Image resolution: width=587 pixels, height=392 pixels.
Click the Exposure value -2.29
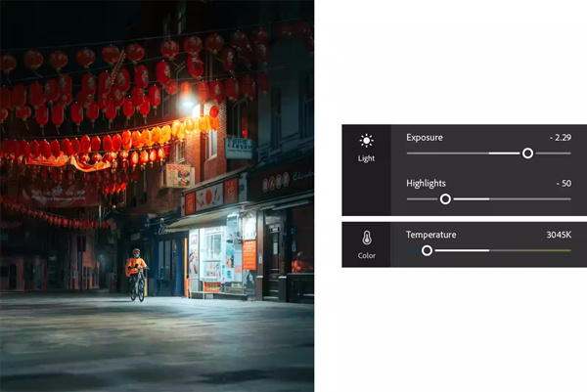tap(559, 138)
